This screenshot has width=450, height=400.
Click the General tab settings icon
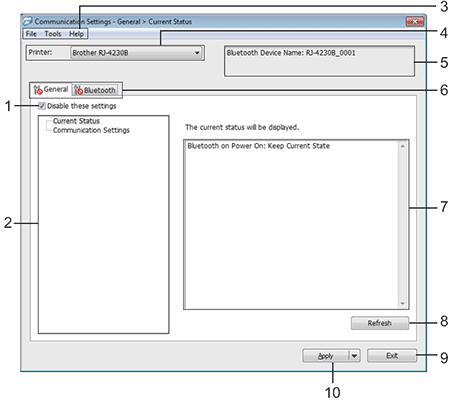tap(38, 90)
